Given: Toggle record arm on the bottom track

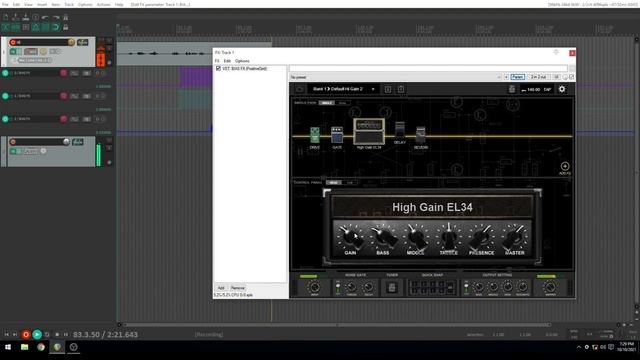Looking at the screenshot, I should click(13, 142).
